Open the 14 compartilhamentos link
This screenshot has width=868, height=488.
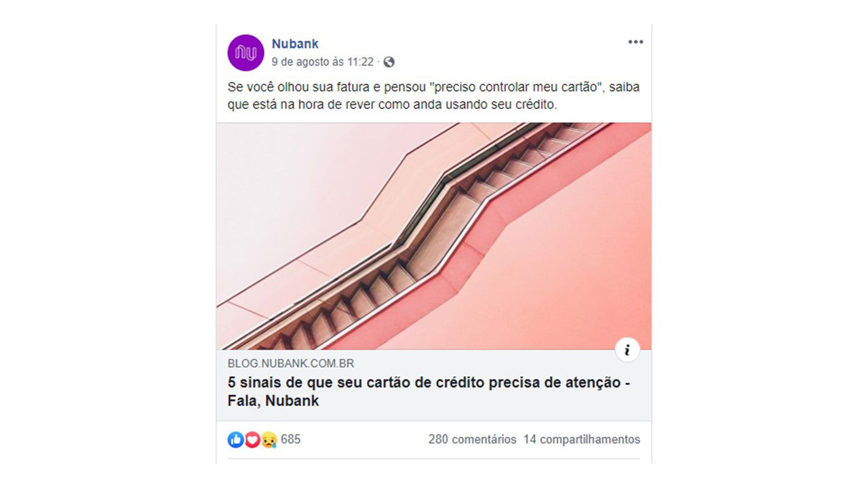coord(582,439)
